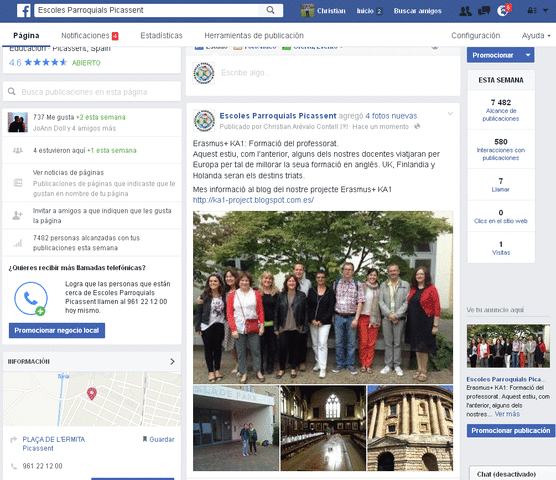The width and height of the screenshot is (556, 480).
Task: Open the large group photo
Action: (323, 297)
